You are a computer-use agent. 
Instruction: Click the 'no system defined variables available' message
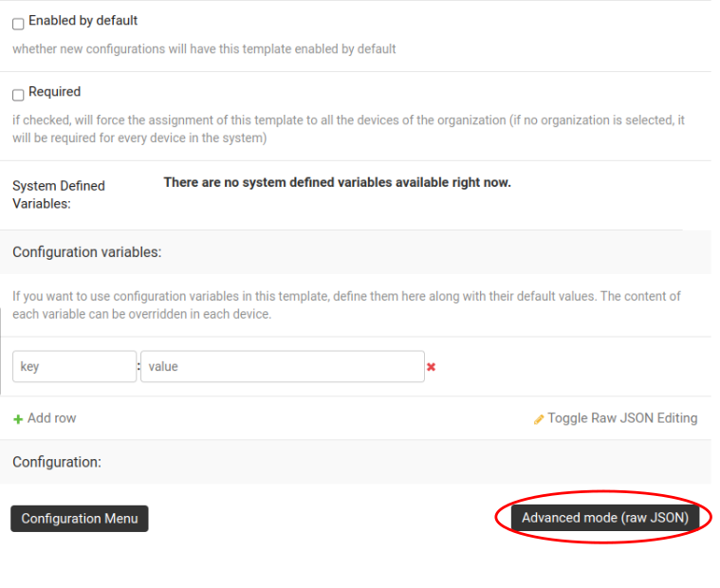pos(337,182)
